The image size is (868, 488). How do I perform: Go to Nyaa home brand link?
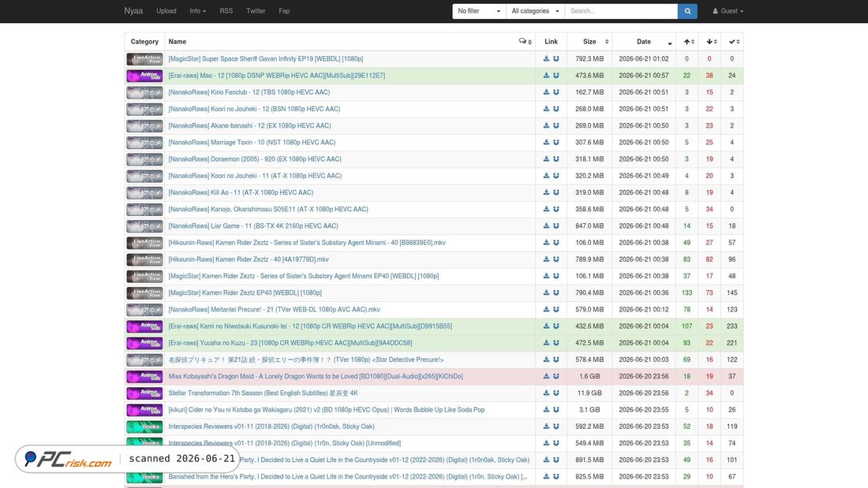[x=133, y=11]
